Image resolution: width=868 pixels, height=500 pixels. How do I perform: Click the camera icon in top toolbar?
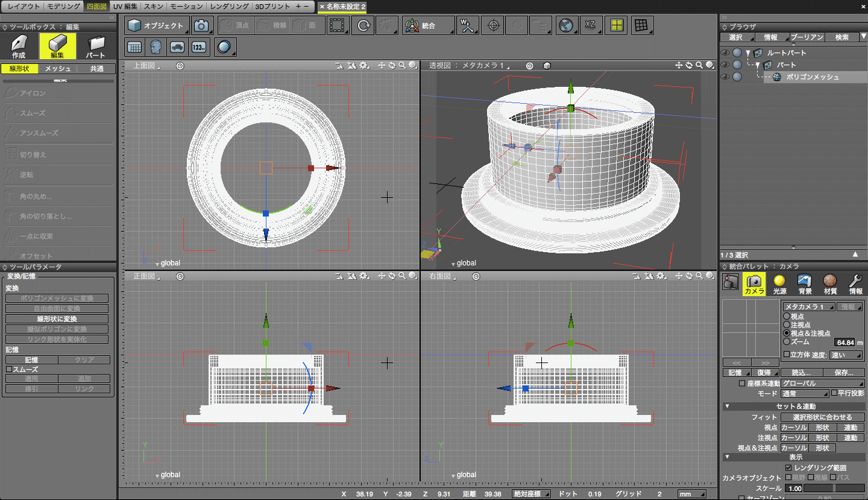click(202, 25)
